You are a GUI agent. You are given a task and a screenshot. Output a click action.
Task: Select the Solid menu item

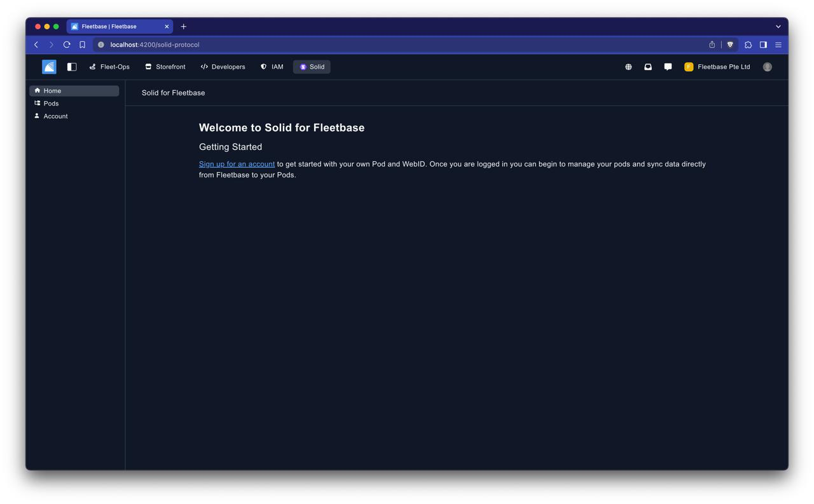coord(312,67)
